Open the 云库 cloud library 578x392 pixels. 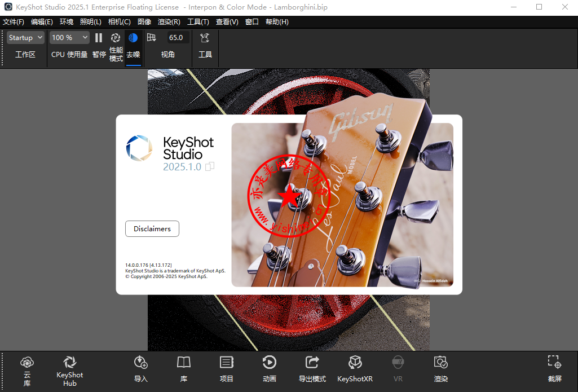(27, 371)
